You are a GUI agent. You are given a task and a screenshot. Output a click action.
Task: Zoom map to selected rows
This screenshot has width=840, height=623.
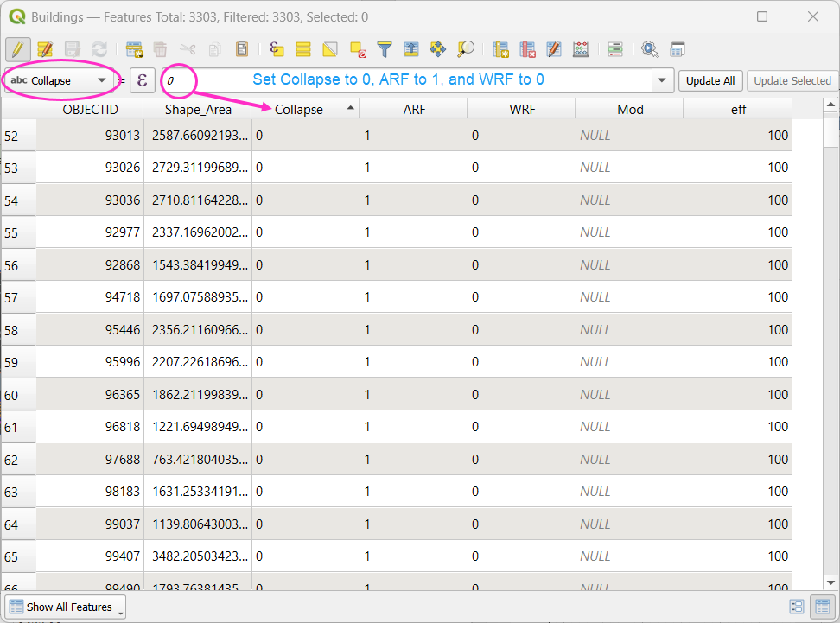click(x=465, y=49)
